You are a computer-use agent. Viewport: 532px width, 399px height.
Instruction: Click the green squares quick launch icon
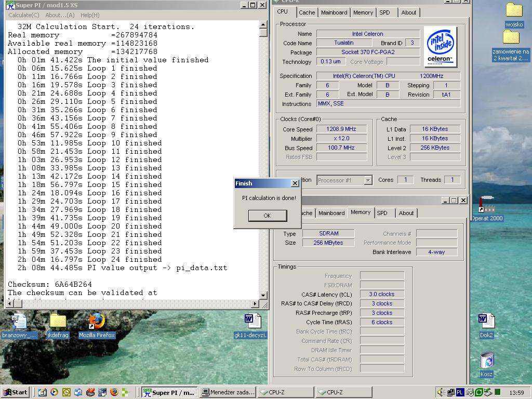(x=125, y=393)
